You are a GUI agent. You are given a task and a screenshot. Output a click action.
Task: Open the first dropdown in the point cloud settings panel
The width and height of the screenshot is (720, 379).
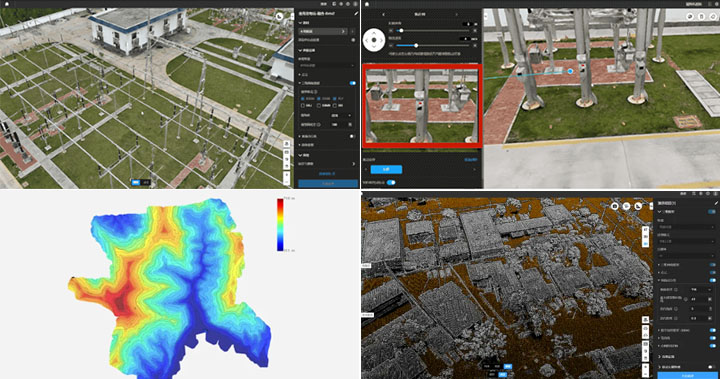coord(686,226)
